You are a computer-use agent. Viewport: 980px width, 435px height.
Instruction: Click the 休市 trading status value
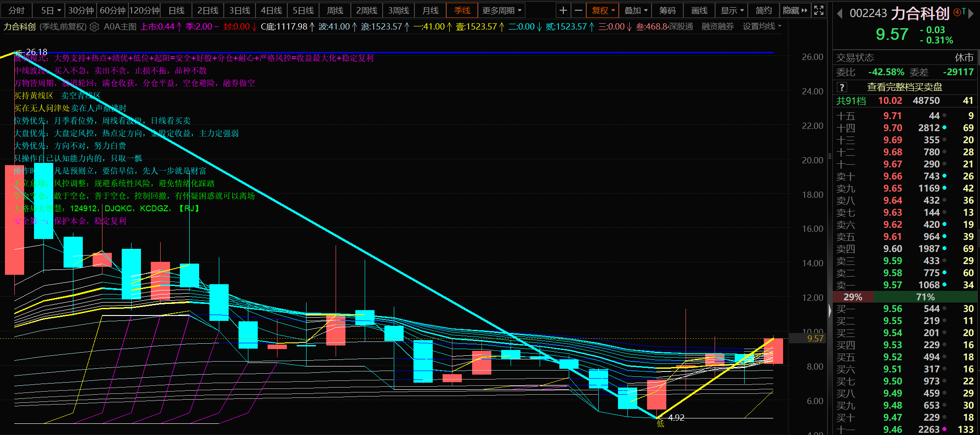coord(964,58)
